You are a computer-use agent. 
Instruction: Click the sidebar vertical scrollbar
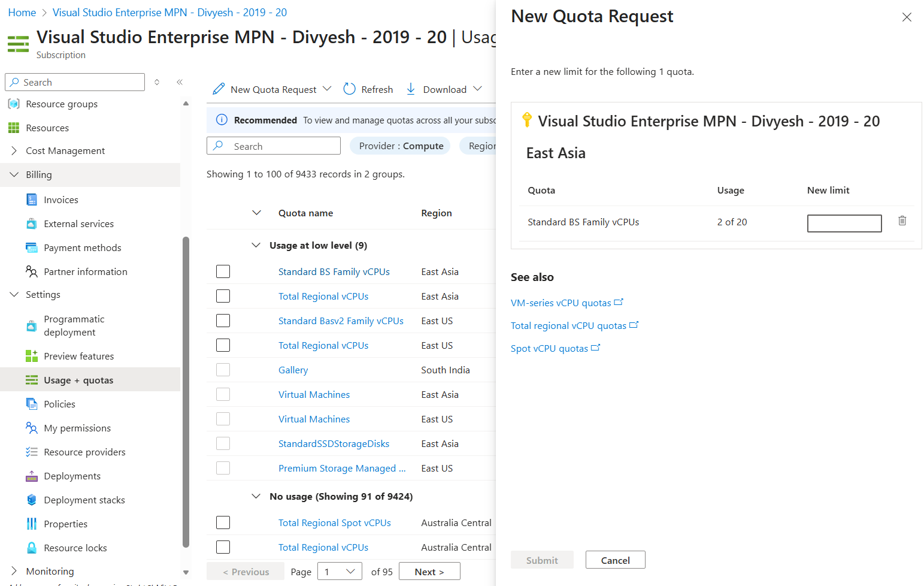pos(186,392)
